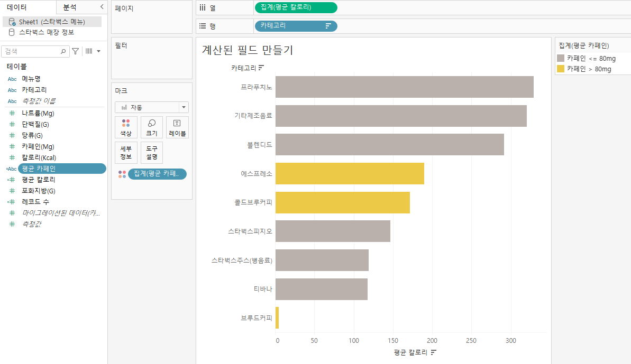This screenshot has height=364, width=631.
Task: Select the 평균 칼로리 calculated field
Action: [x=39, y=180]
